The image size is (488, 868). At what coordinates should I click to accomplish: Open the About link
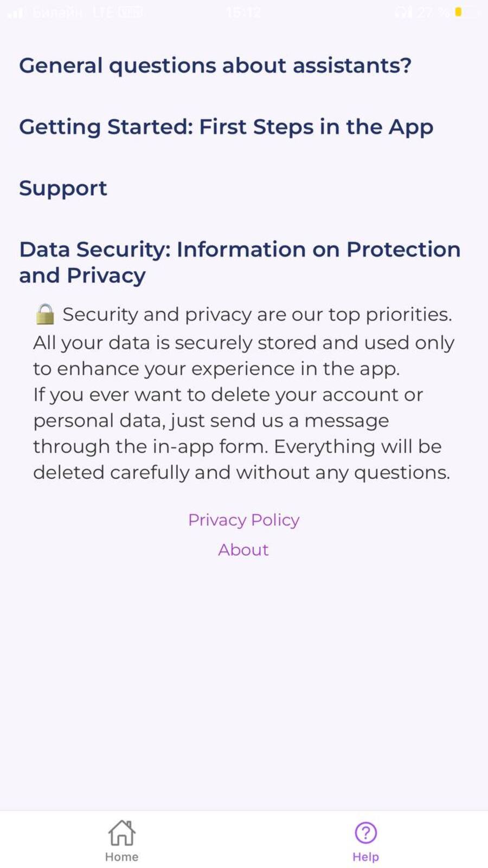tap(243, 550)
